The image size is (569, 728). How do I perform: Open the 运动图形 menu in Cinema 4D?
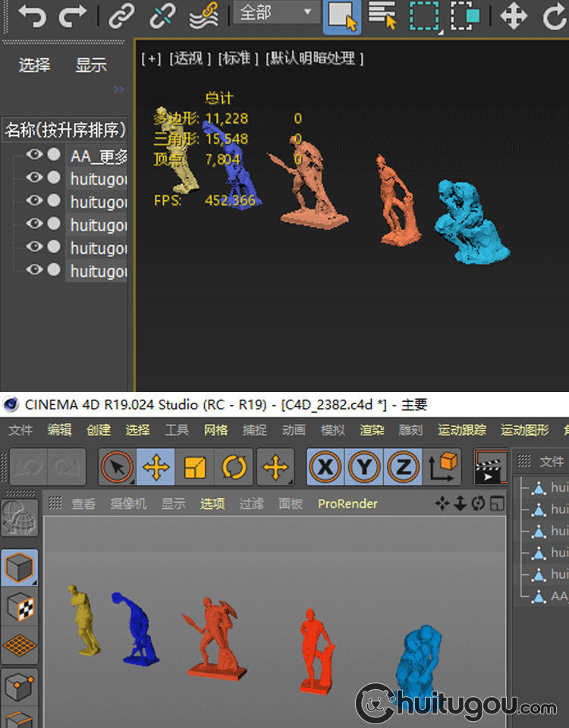click(525, 430)
